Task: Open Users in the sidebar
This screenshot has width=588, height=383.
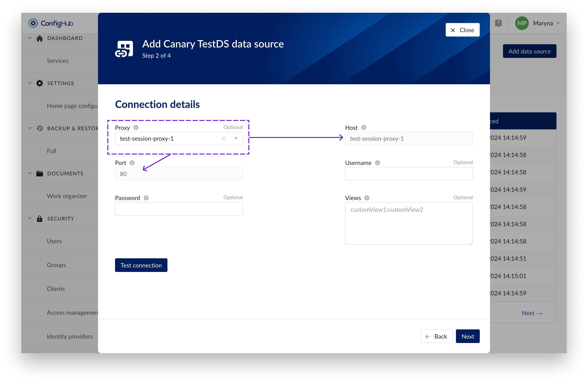Action: (54, 241)
